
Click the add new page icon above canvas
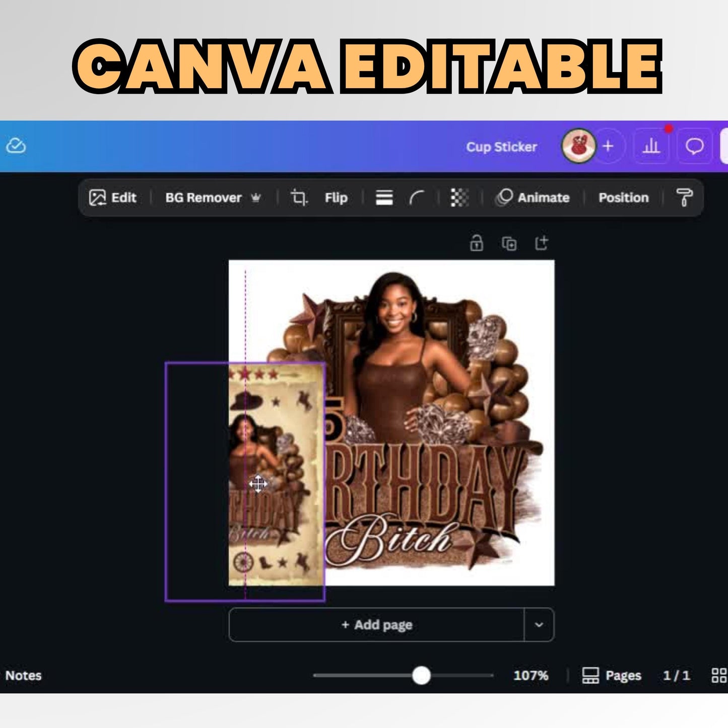pyautogui.click(x=541, y=243)
